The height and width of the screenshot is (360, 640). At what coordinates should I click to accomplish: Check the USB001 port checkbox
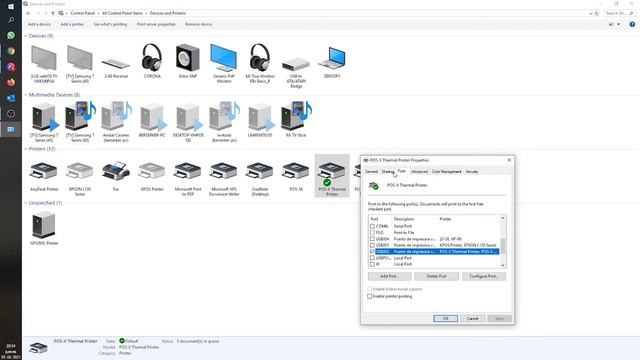pyautogui.click(x=372, y=245)
